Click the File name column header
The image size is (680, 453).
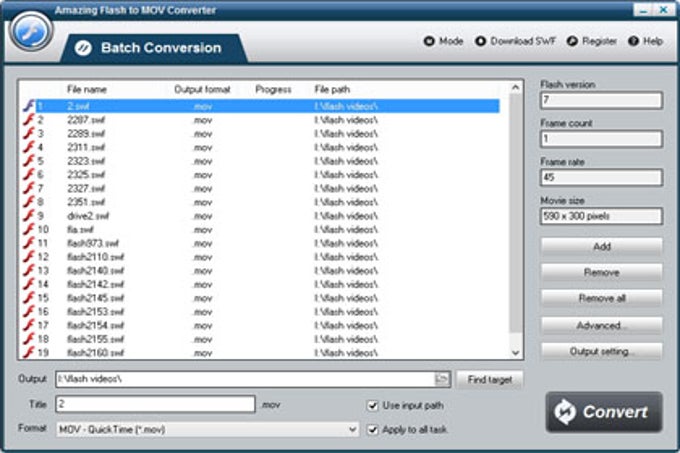tap(86, 90)
